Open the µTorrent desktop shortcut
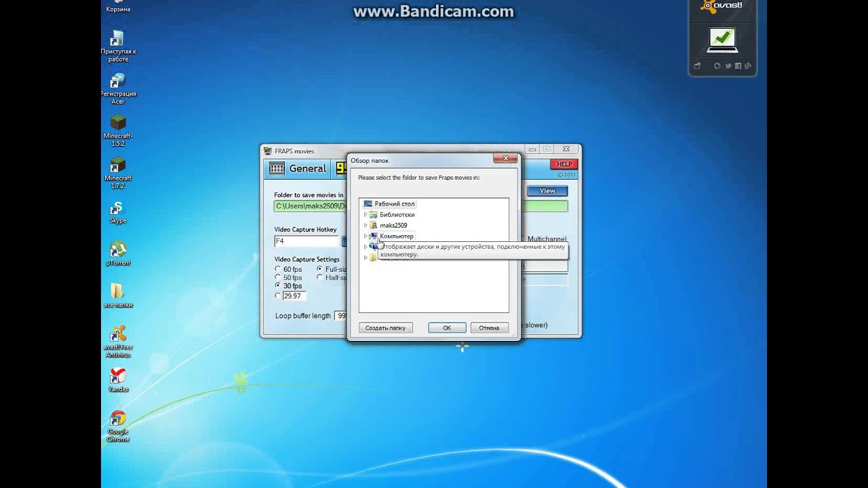Screen dimensions: 868x488 point(118,253)
